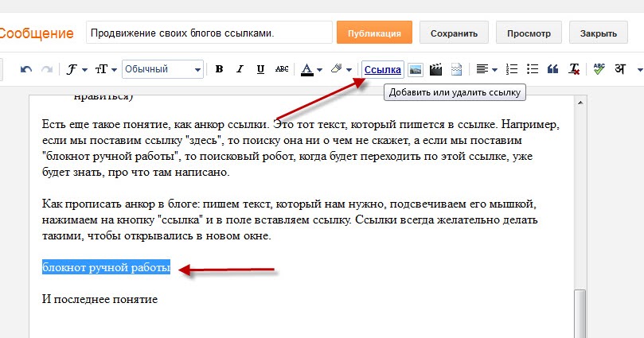Create a bulleted list
644x338 pixels.
click(x=533, y=69)
